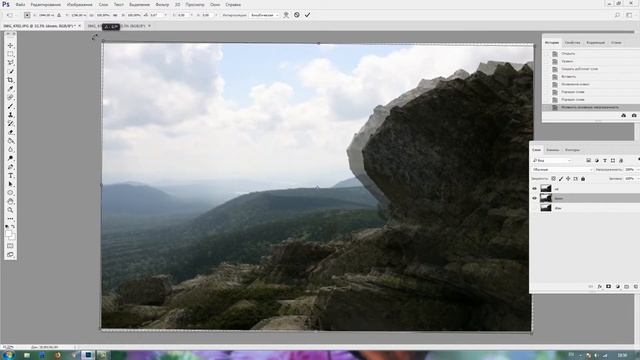The image size is (640, 360).
Task: Switch to warp mode icon
Action: pos(286,15)
